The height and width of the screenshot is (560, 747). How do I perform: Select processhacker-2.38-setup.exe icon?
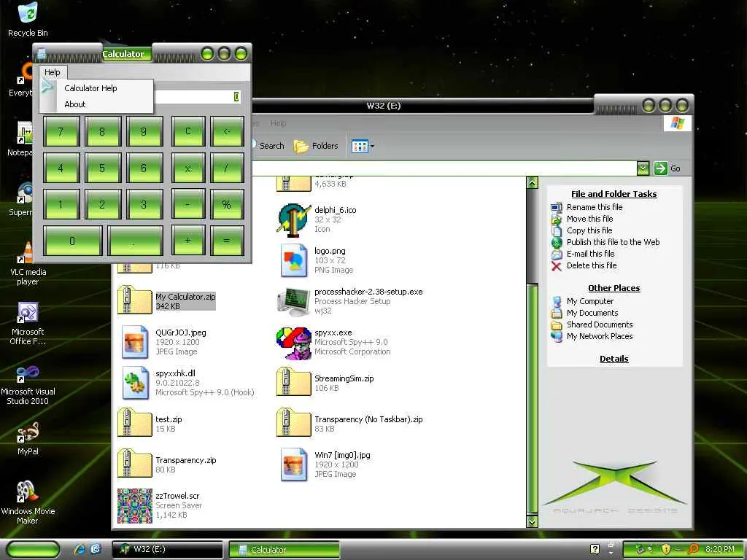coord(293,301)
